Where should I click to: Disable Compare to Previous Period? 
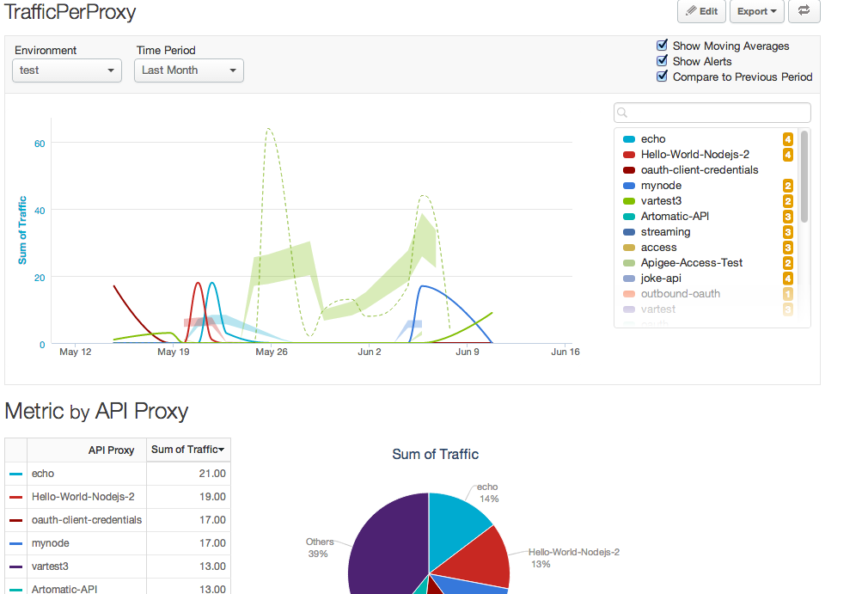click(662, 77)
